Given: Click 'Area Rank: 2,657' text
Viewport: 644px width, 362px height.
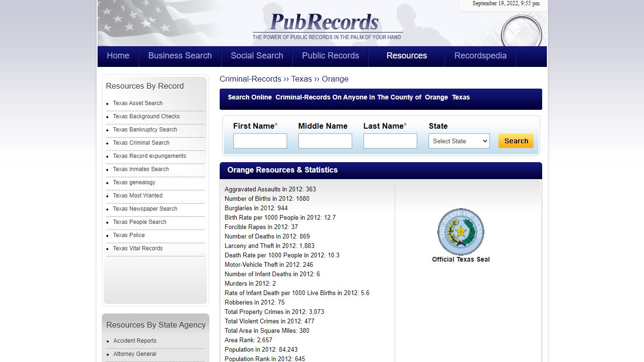Looking at the screenshot, I should (x=248, y=340).
